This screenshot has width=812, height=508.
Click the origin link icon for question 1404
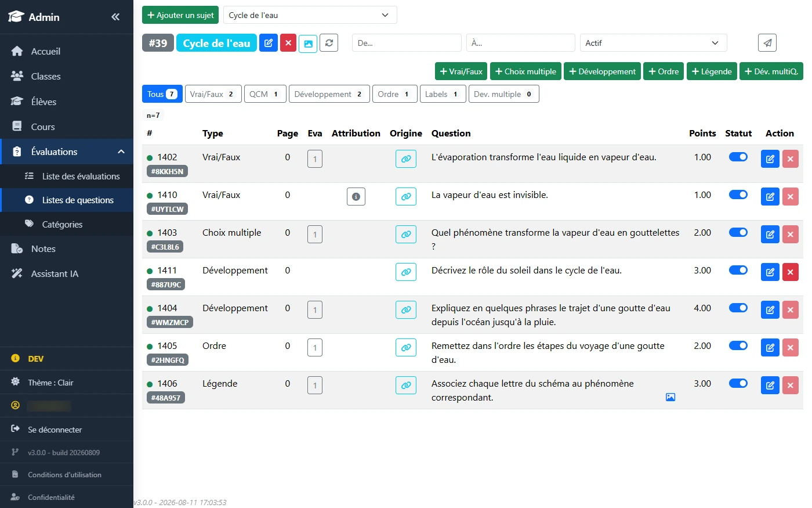pos(406,309)
